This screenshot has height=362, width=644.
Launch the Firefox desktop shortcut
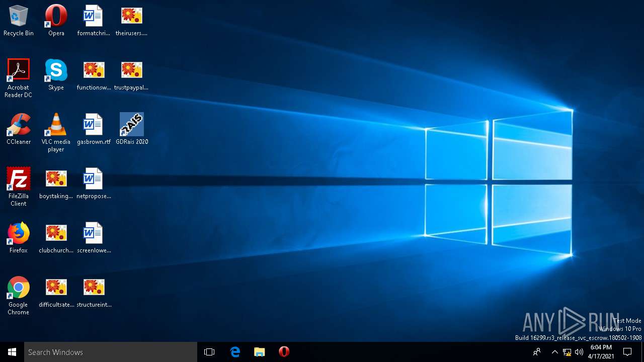(19, 238)
